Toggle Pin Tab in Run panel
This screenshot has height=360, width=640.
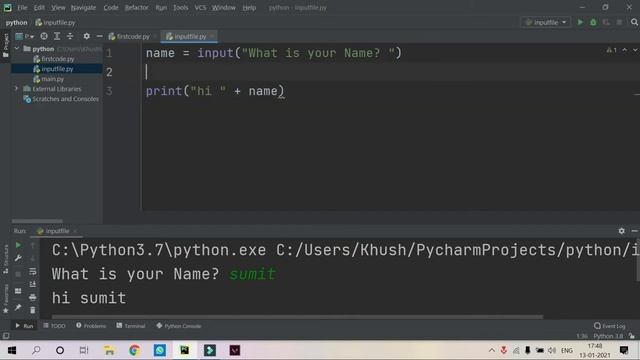18,307
